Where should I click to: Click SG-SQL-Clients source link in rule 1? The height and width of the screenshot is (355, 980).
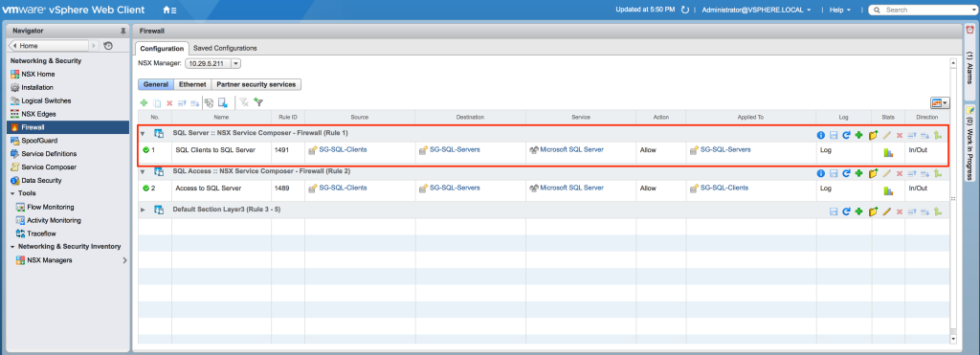click(x=343, y=150)
